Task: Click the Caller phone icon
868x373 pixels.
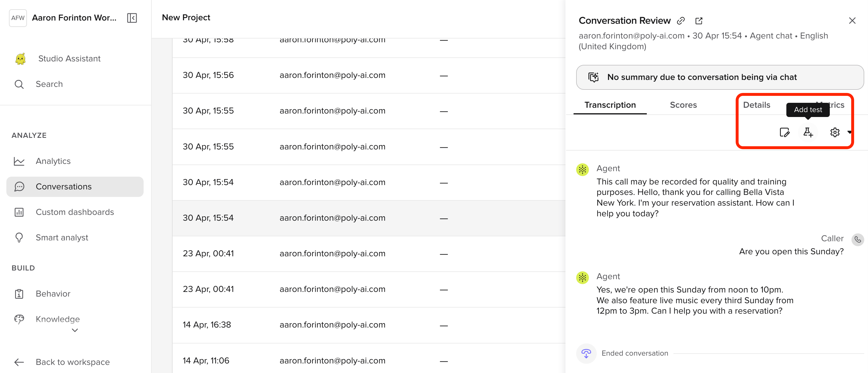Action: (x=858, y=240)
